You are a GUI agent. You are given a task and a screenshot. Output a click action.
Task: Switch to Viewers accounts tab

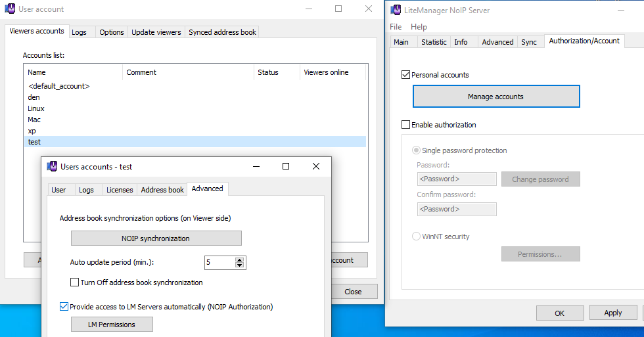pos(37,31)
